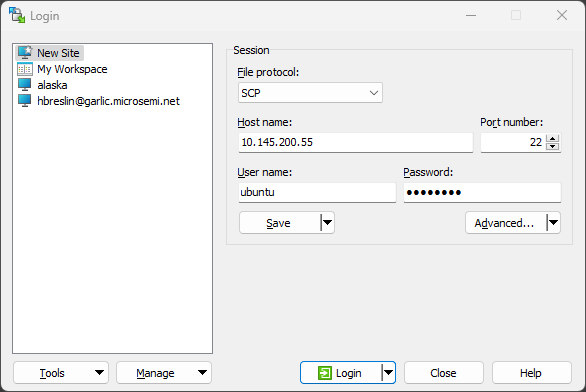Focus the Host name field
Viewport: 586px width, 392px height.
pos(356,142)
